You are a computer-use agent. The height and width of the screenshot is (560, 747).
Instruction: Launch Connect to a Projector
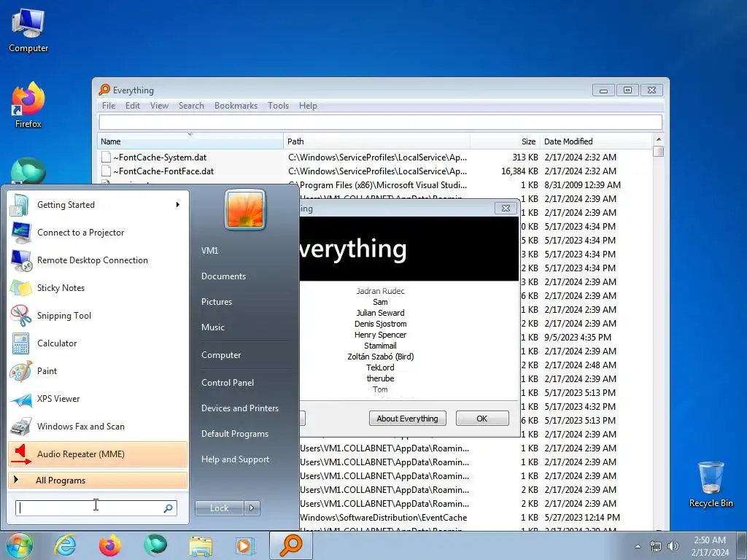[97, 233]
